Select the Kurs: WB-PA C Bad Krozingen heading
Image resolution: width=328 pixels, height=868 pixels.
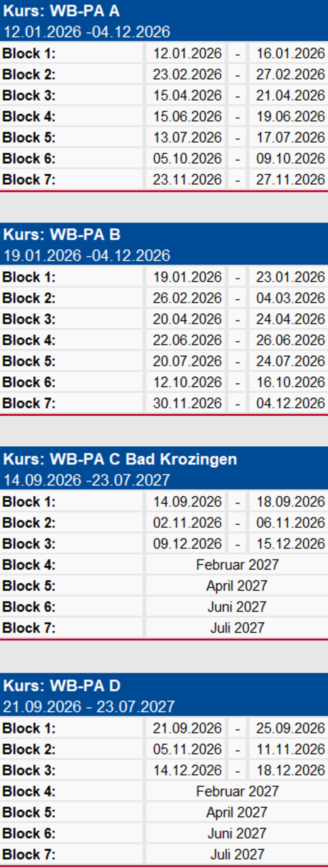120,459
